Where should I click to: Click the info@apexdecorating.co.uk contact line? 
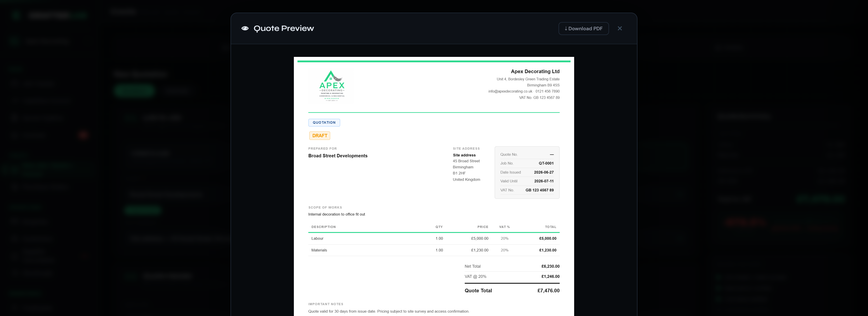point(524,91)
